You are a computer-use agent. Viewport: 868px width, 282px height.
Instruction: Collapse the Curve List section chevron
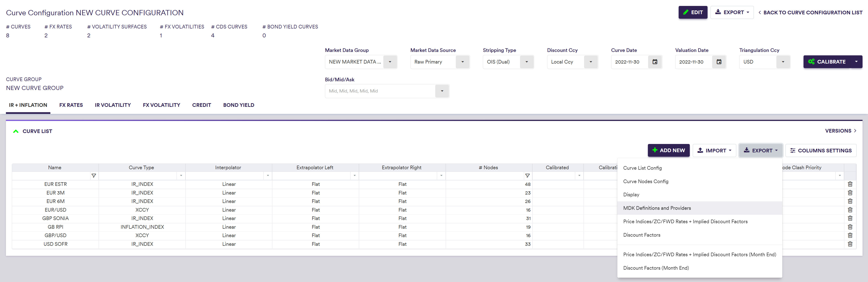15,131
